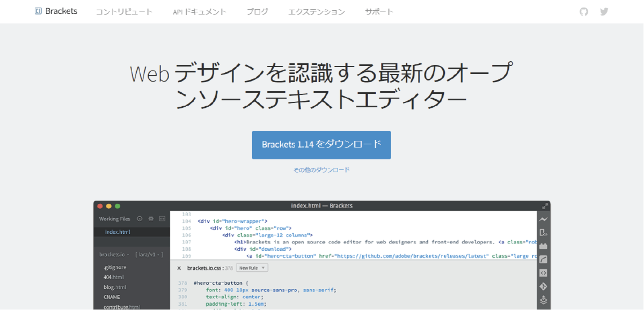Select .gitignore in the file tree
The width and height of the screenshot is (644, 310).
coord(115,267)
